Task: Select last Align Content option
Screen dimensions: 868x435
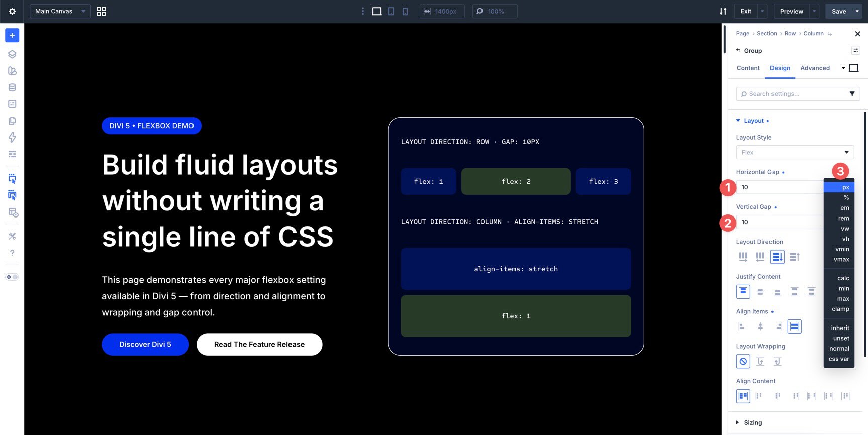Action: 846,396
